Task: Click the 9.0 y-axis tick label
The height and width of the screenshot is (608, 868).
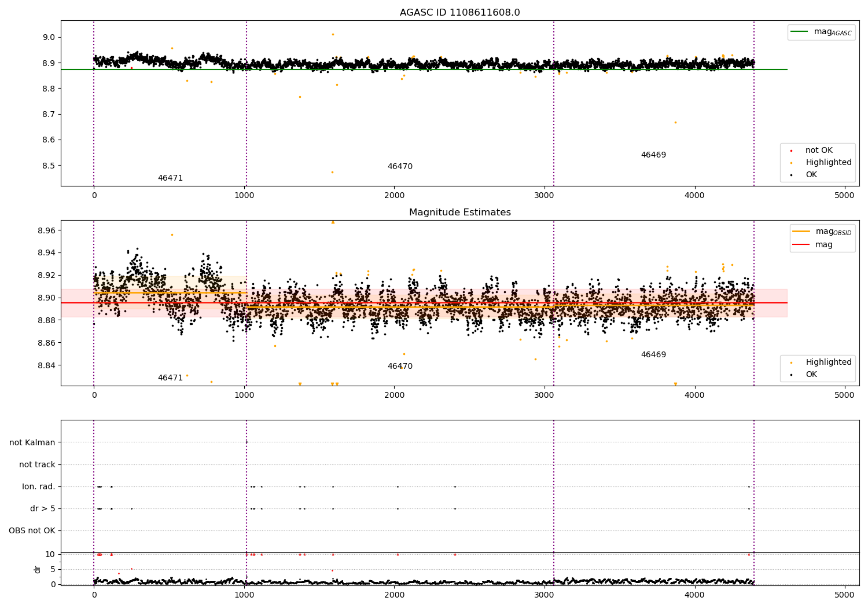Action: point(49,38)
